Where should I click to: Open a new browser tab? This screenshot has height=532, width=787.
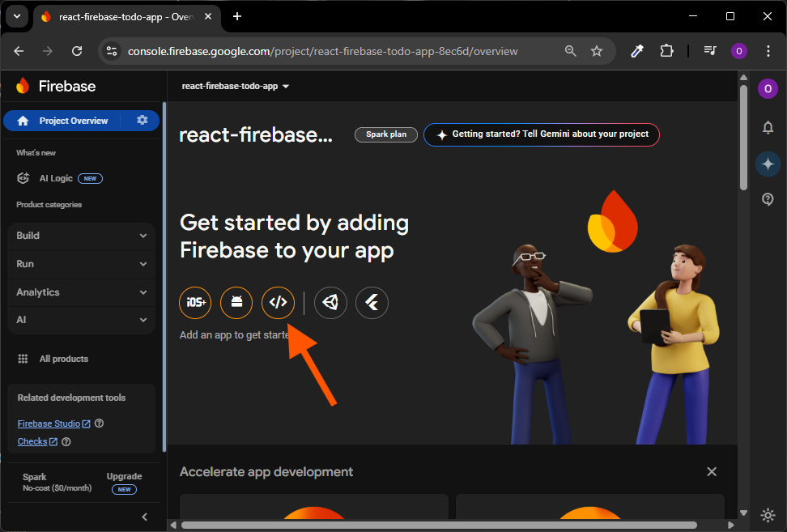[237, 16]
